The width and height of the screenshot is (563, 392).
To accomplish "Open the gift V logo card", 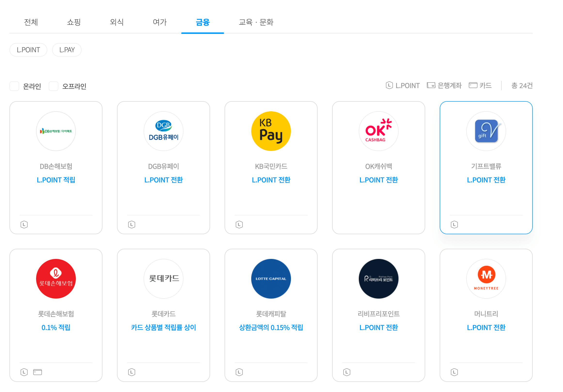I will (486, 131).
